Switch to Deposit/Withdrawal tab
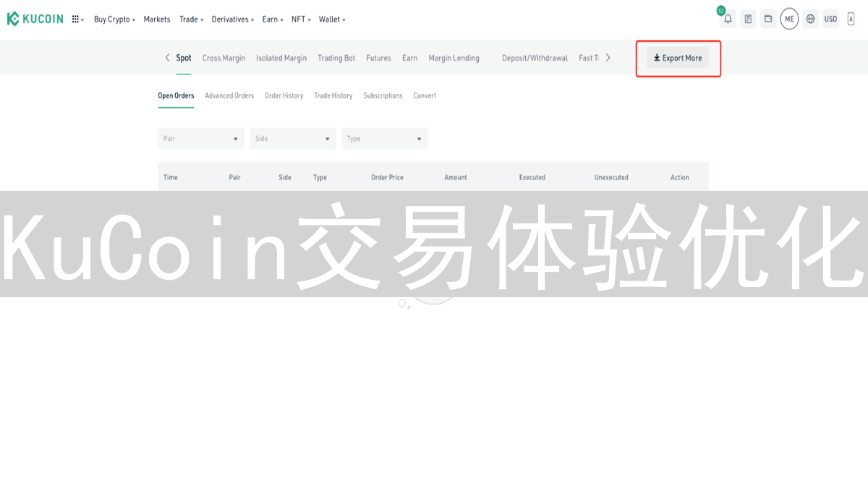This screenshot has width=868, height=488. (x=535, y=58)
